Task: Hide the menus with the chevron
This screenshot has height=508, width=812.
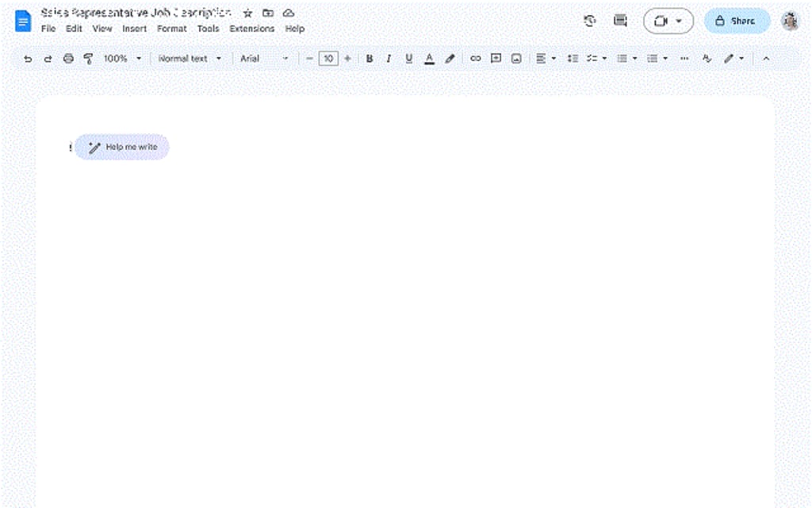Action: coord(766,59)
